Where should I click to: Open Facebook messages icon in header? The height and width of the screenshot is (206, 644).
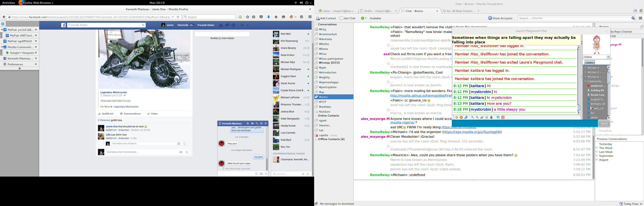(x=227, y=25)
